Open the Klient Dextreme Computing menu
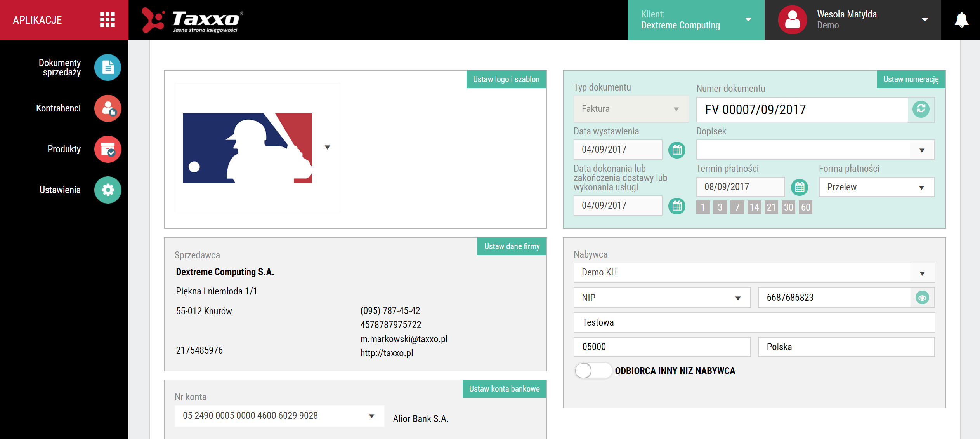The width and height of the screenshot is (980, 439). [x=696, y=20]
